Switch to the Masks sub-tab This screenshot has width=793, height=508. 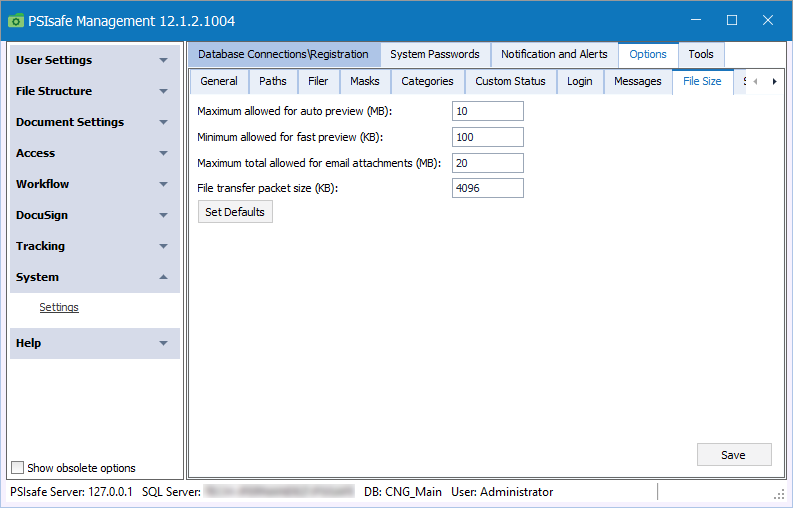click(x=365, y=81)
